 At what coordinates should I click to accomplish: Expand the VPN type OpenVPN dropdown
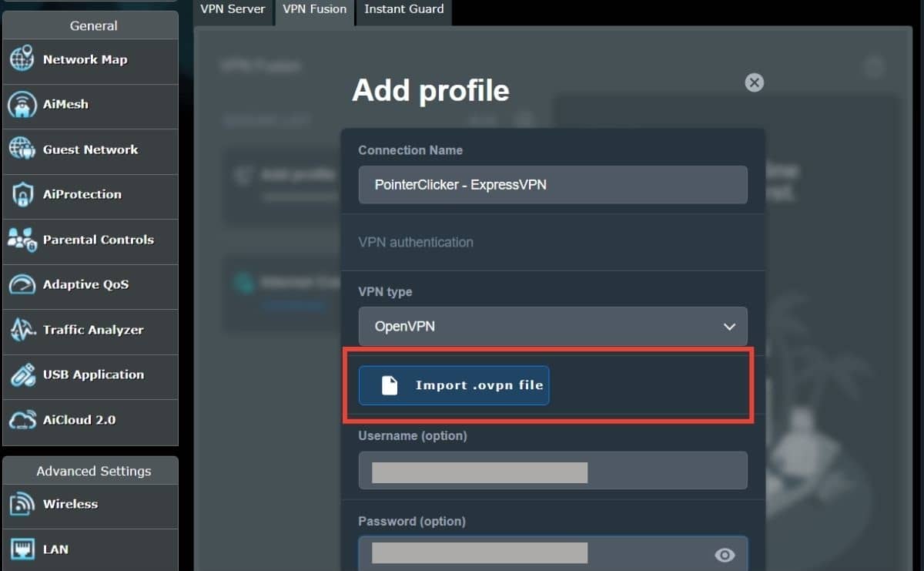tap(553, 326)
